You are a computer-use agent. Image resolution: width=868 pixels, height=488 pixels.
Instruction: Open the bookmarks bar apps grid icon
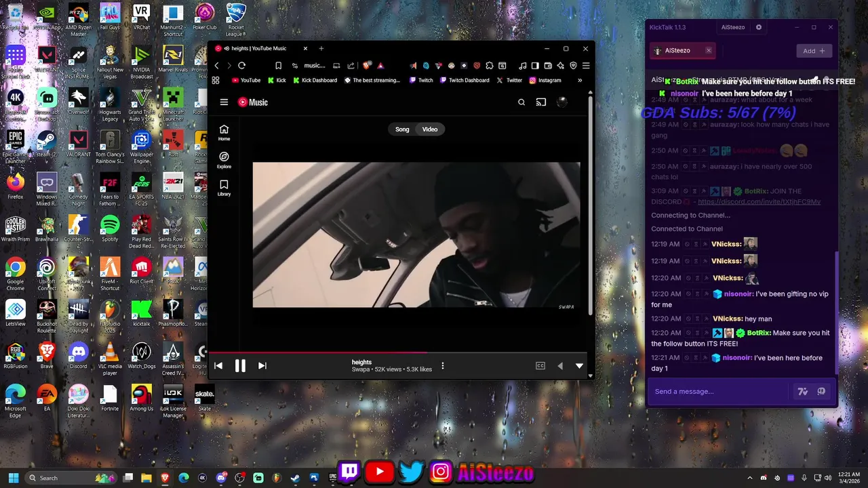(216, 80)
